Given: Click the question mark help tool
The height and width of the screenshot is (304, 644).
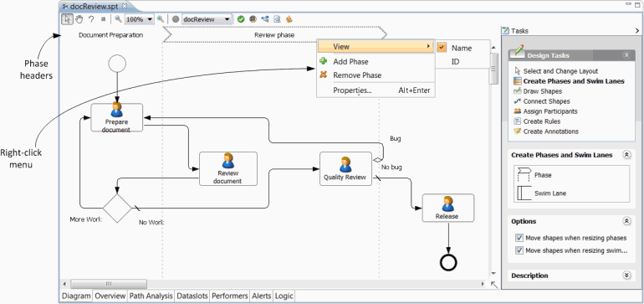Looking at the screenshot, I should pyautogui.click(x=91, y=19).
